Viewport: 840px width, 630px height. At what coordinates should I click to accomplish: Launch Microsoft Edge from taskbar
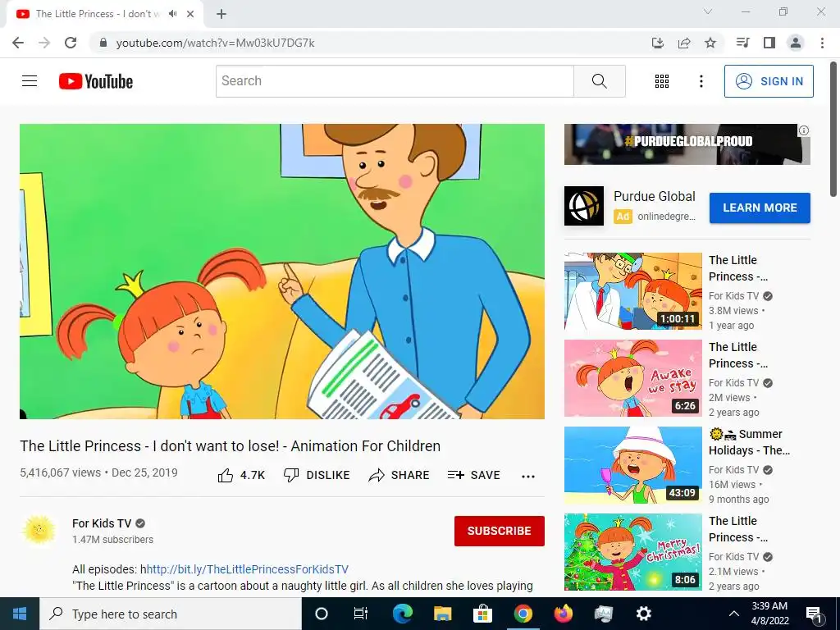click(402, 614)
